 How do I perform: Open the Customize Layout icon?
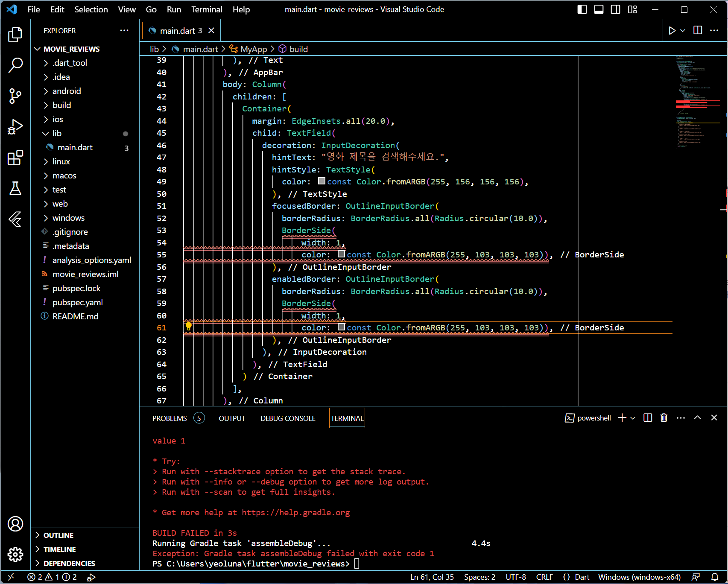632,9
